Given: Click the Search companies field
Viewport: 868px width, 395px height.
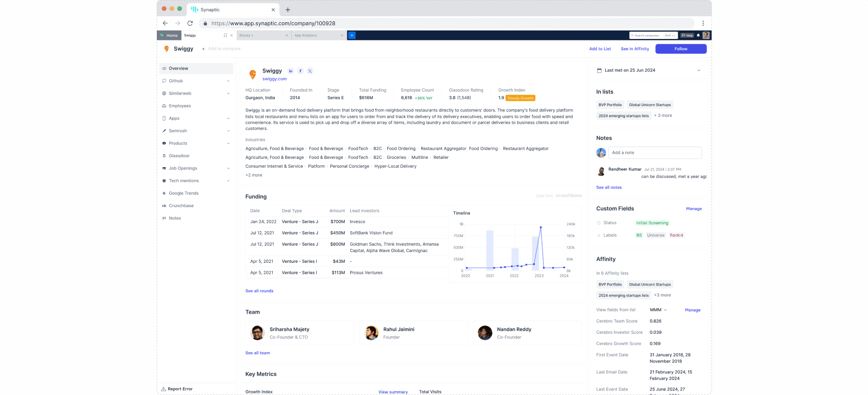Looking at the screenshot, I should 653,36.
